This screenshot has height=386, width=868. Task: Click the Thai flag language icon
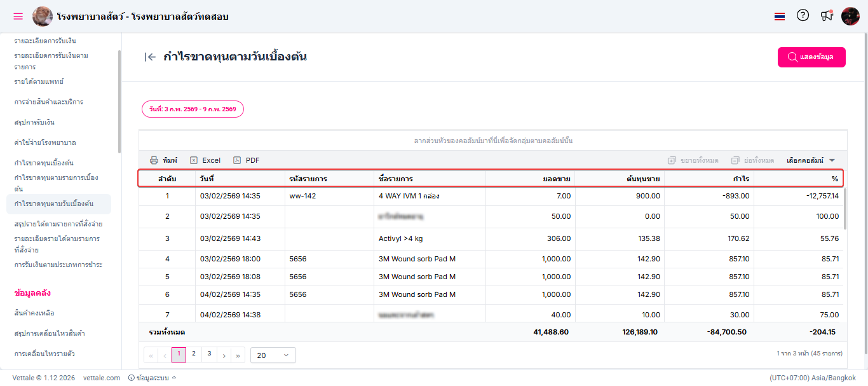(780, 17)
